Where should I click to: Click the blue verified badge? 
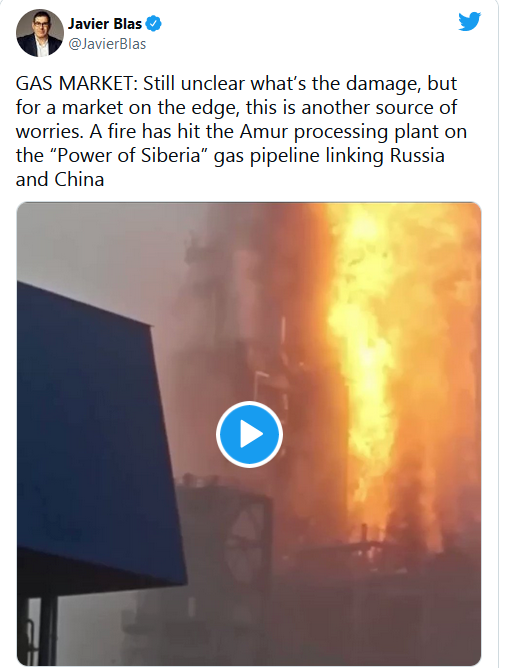(153, 23)
